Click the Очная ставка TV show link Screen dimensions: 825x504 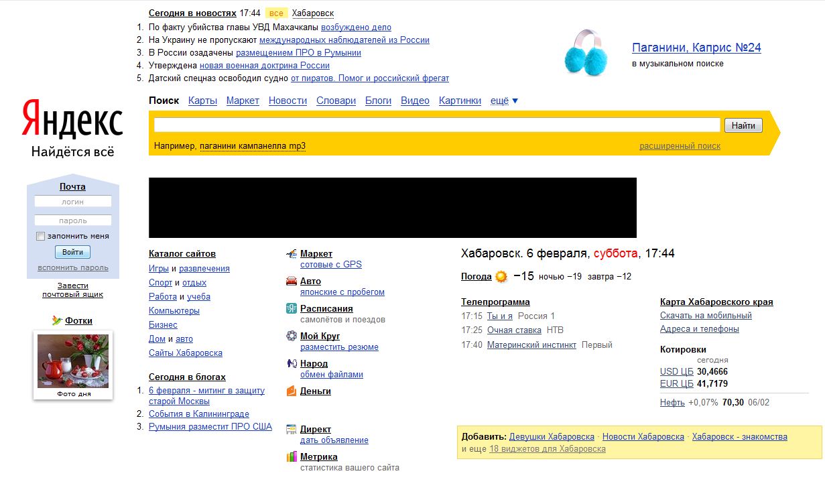514,330
